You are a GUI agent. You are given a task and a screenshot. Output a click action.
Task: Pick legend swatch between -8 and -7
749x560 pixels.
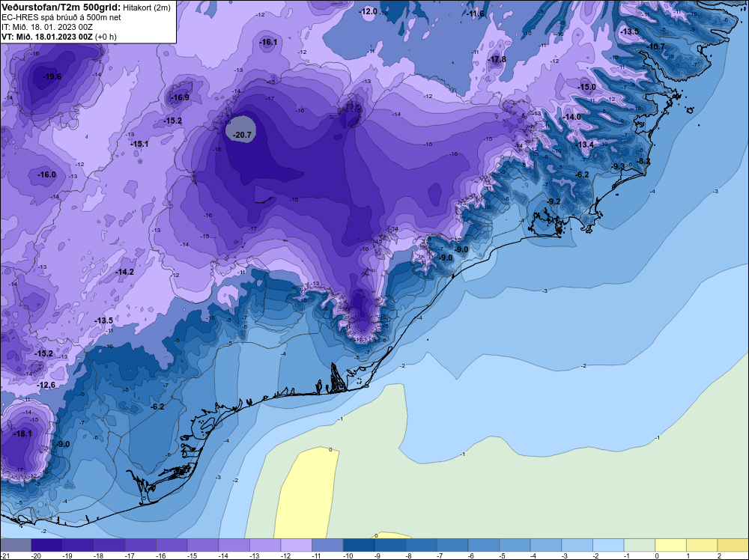click(421, 545)
